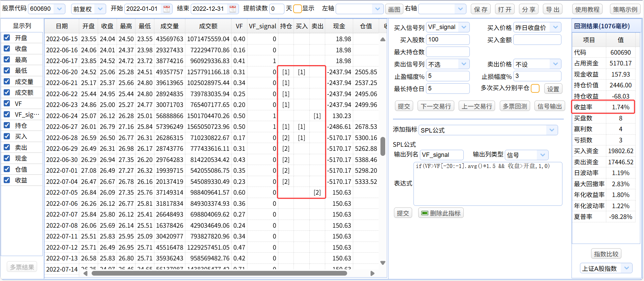Viewport: 644px width, 281px height.
Task: Click the 止盈幅度% input field
Action: pos(448,76)
